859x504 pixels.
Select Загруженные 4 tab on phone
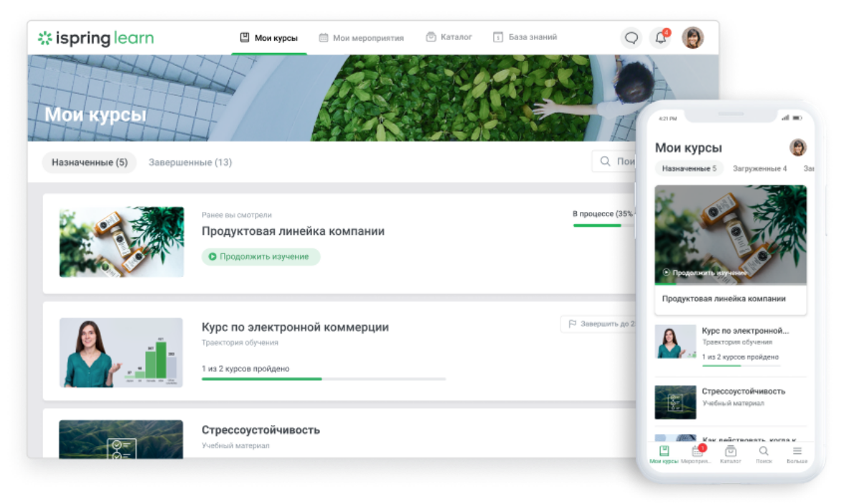pyautogui.click(x=759, y=169)
